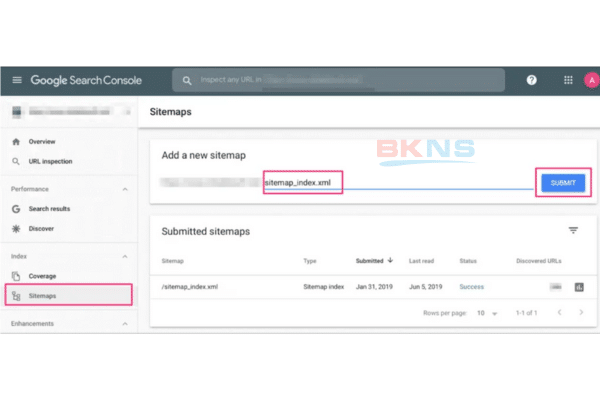The height and width of the screenshot is (400, 600).
Task: Click the 'Jan 31, 2019' submitted date
Action: tap(374, 287)
